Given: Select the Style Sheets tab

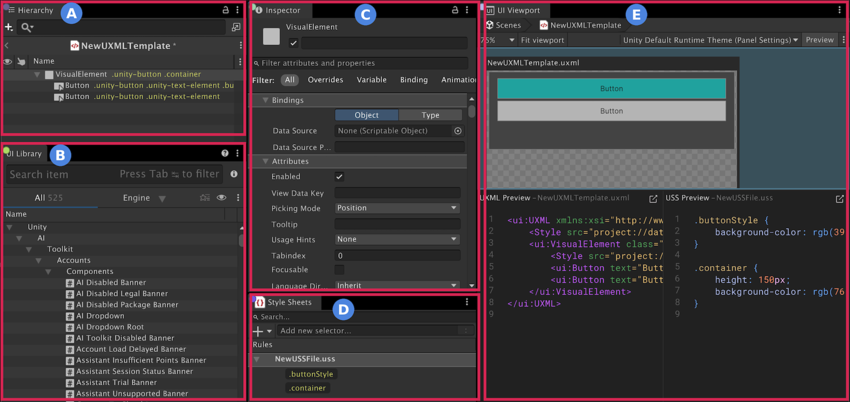Looking at the screenshot, I should point(286,302).
